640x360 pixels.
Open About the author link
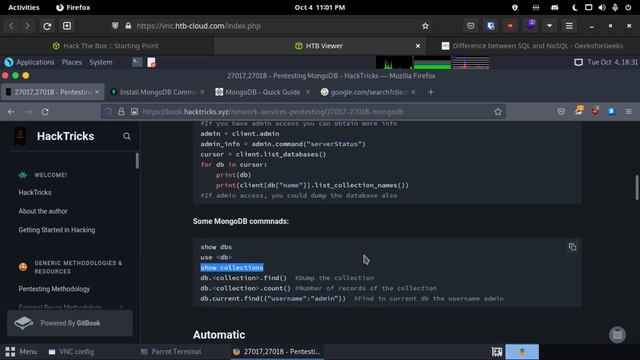(x=43, y=211)
